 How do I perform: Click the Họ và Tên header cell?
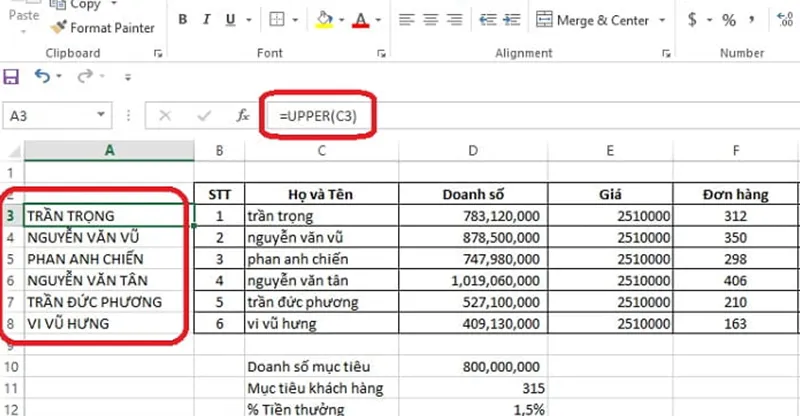coord(321,194)
